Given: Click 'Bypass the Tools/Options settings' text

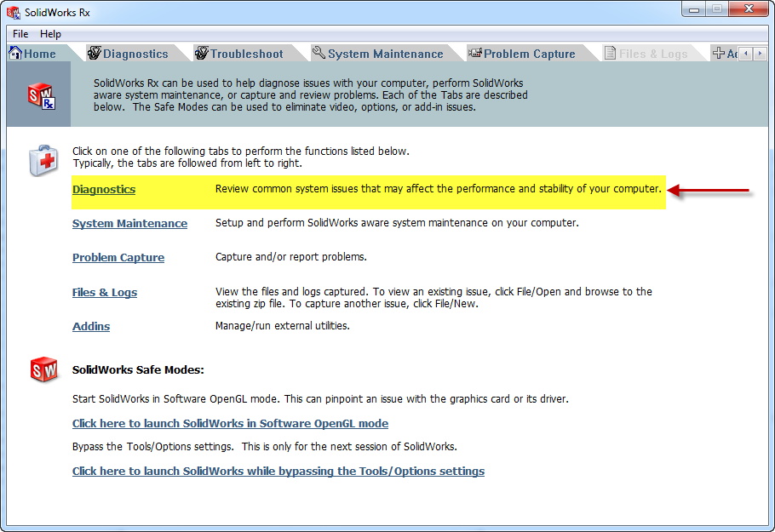Looking at the screenshot, I should [264, 447].
